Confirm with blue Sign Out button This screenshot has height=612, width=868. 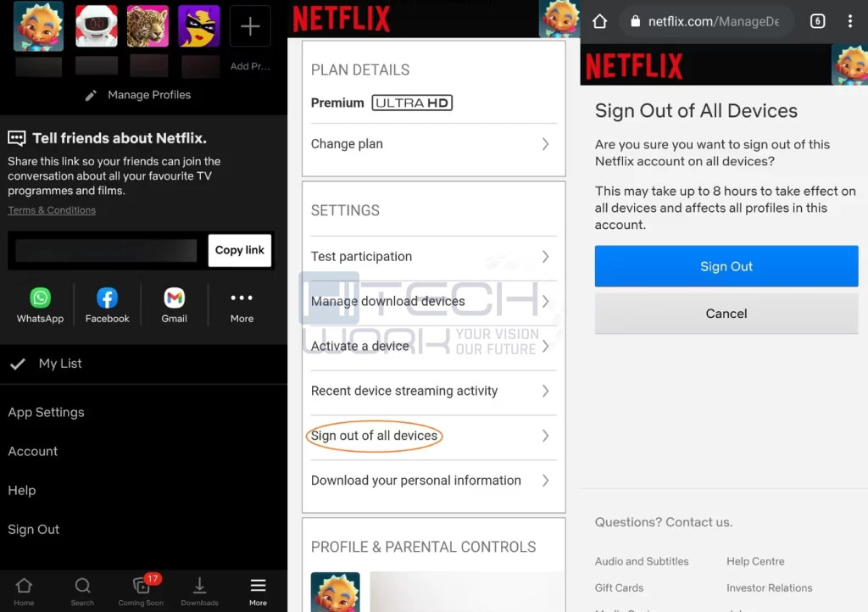coord(726,266)
